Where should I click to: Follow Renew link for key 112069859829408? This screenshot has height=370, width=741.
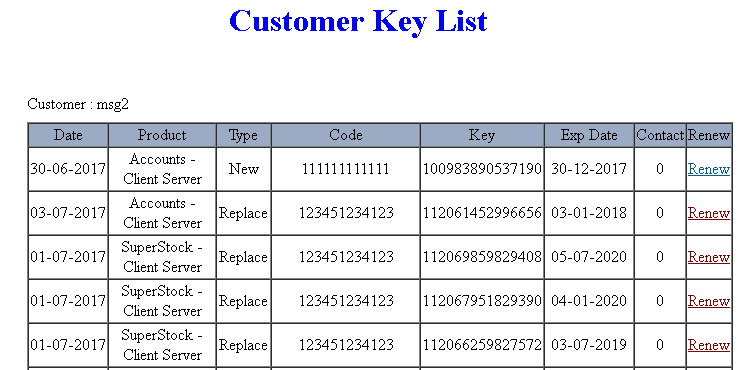[708, 257]
